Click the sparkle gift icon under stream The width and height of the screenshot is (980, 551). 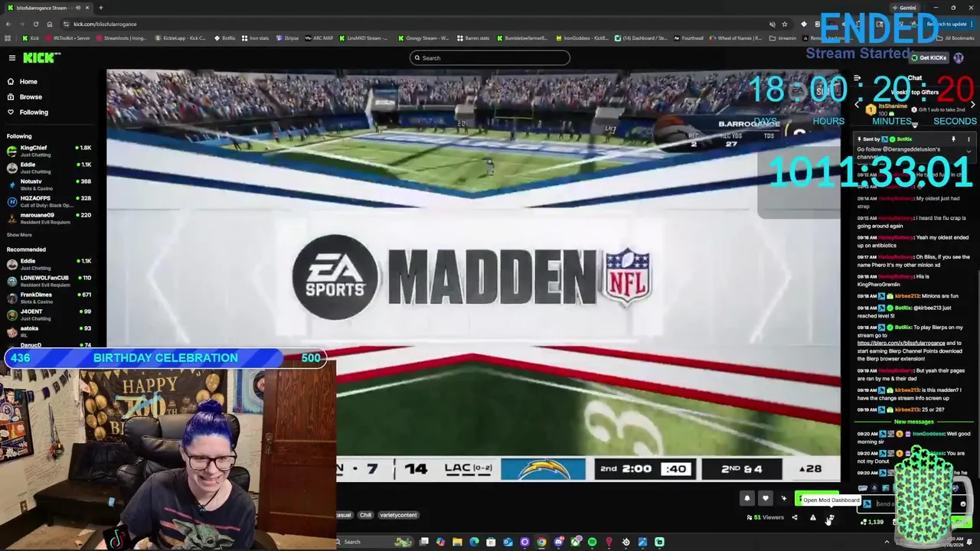(x=783, y=499)
